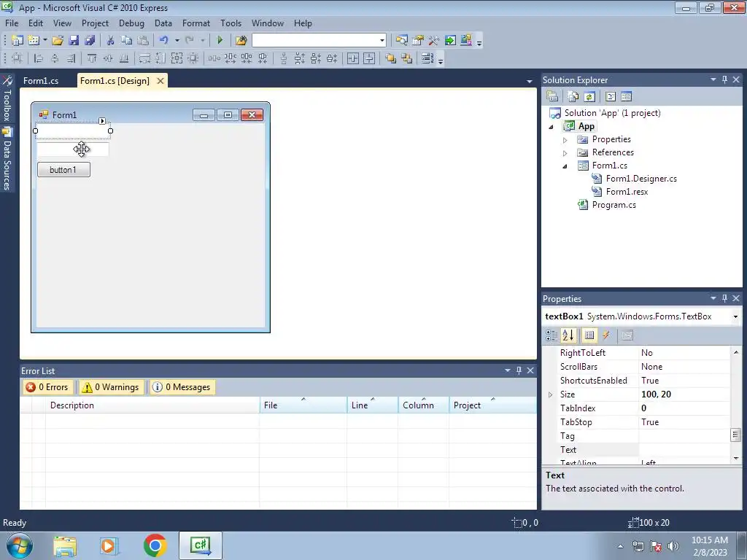Toggle the Categorized view in Properties

point(551,335)
